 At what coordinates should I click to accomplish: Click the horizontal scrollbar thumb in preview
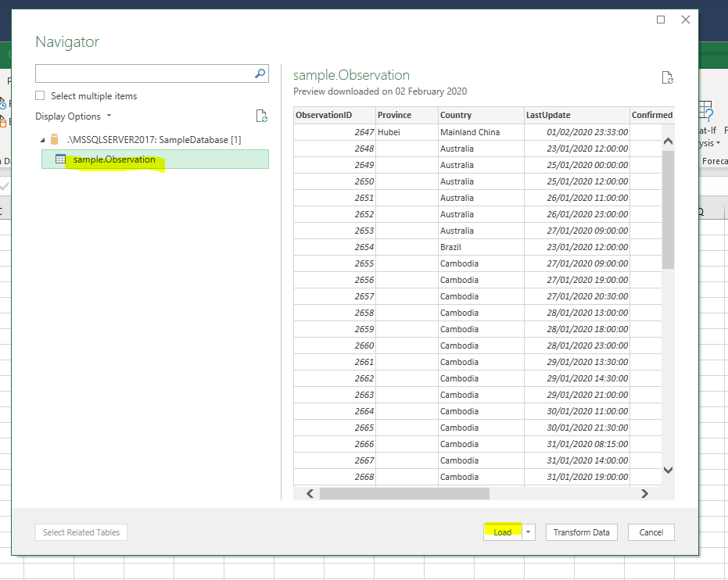click(404, 494)
